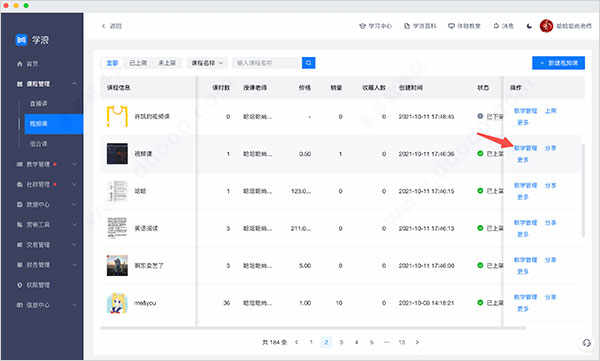
Task: Click the 数据中心 sidebar icon
Action: coord(20,204)
